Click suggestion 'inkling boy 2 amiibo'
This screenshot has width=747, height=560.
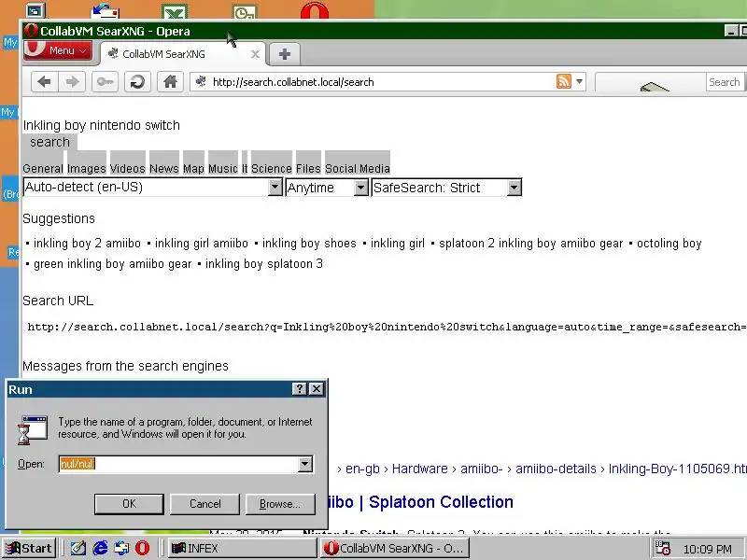(87, 244)
